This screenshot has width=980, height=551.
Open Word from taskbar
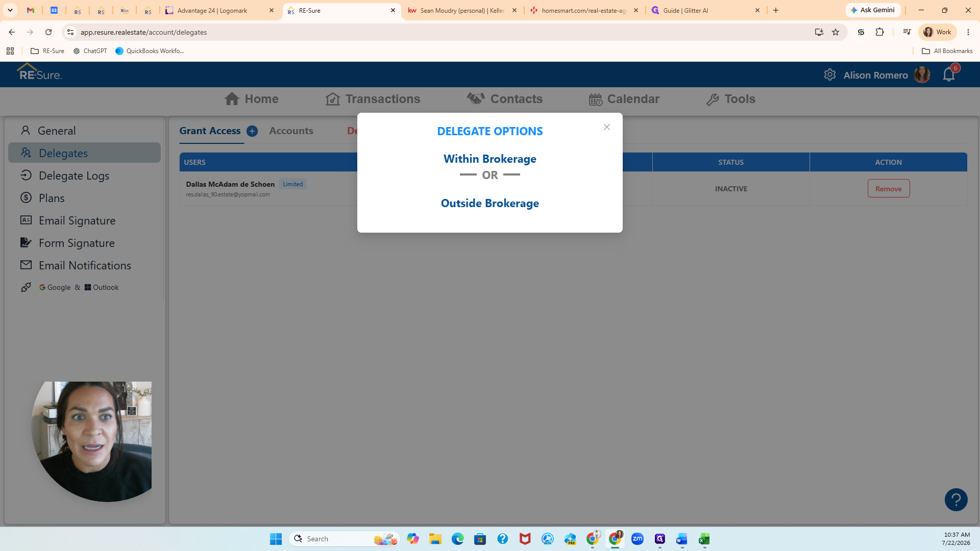click(682, 539)
